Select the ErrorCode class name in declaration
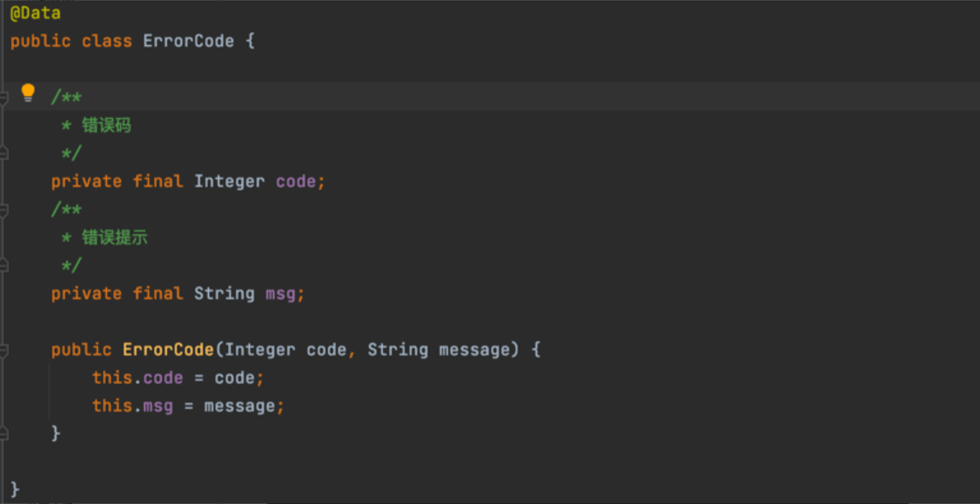980x504 pixels. [188, 41]
